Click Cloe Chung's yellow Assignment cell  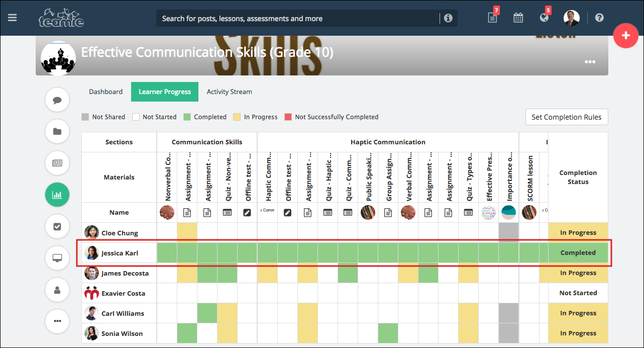coord(187,232)
